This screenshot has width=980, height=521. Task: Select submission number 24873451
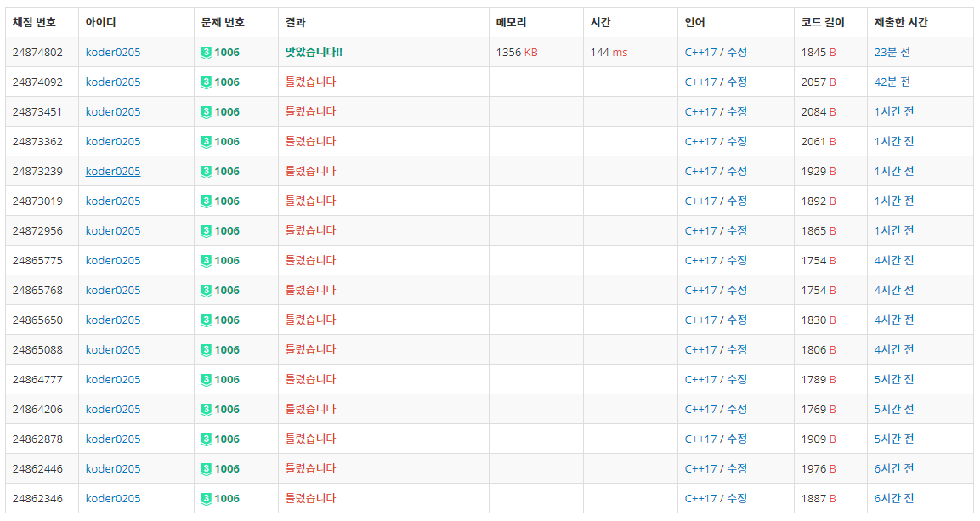tap(37, 112)
